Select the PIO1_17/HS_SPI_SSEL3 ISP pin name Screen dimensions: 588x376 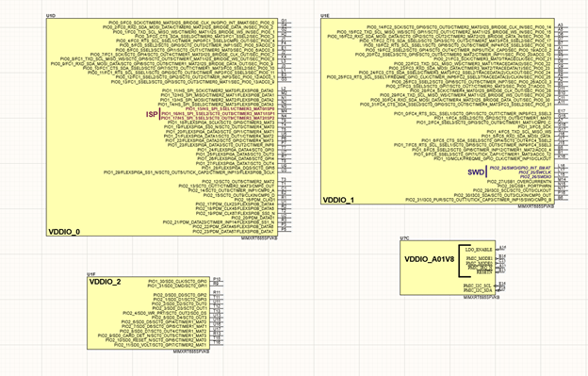218,118
